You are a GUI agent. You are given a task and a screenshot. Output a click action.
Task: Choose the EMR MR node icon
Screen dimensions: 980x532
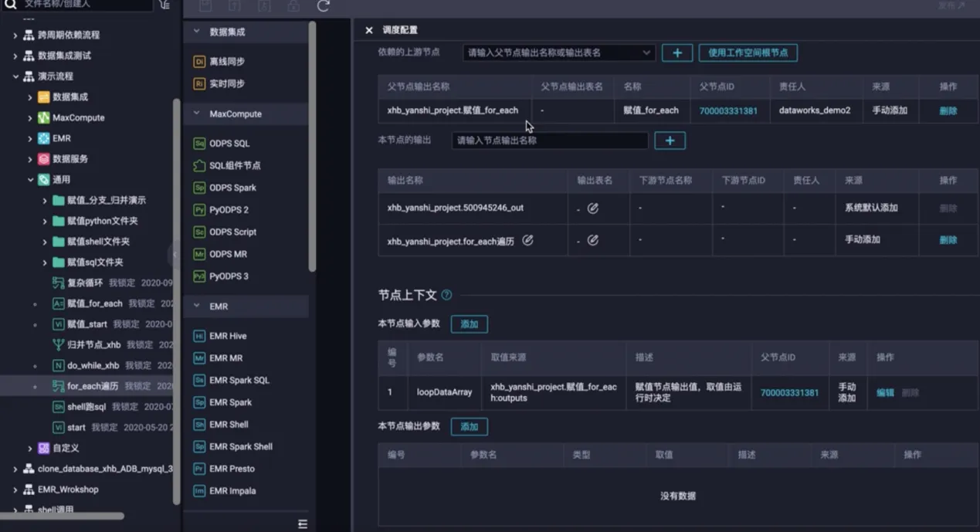coord(199,358)
